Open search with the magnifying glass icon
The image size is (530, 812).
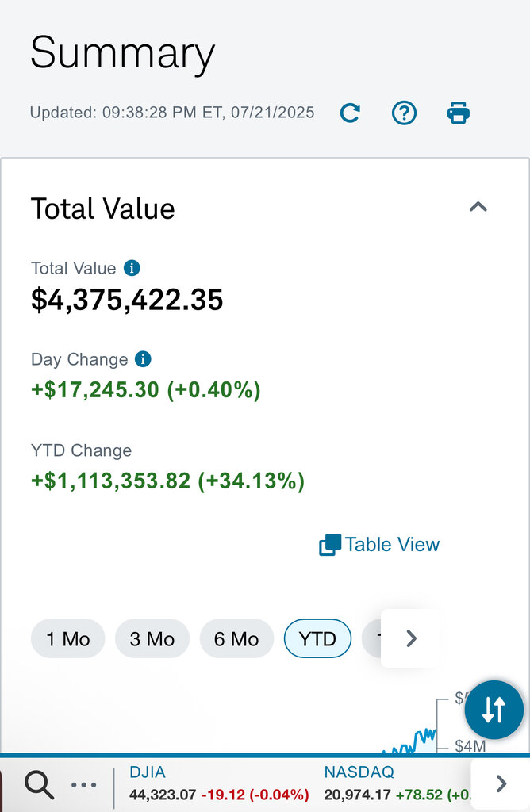[39, 784]
